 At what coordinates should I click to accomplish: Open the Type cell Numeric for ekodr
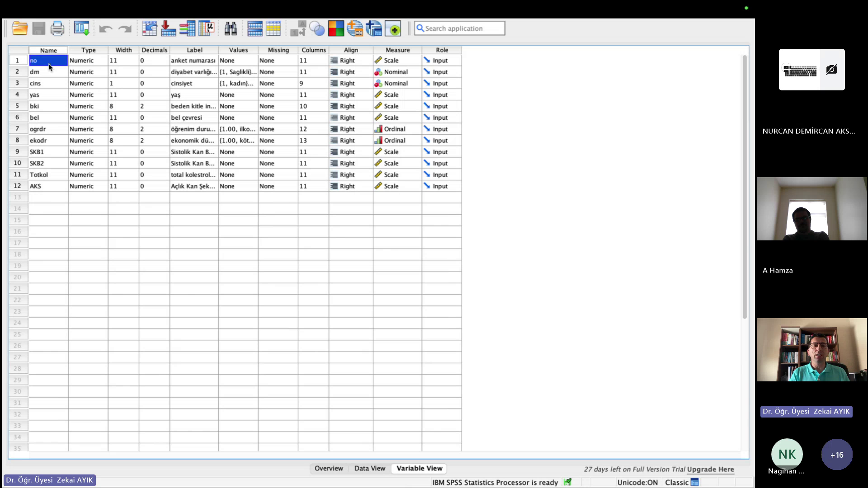point(88,140)
